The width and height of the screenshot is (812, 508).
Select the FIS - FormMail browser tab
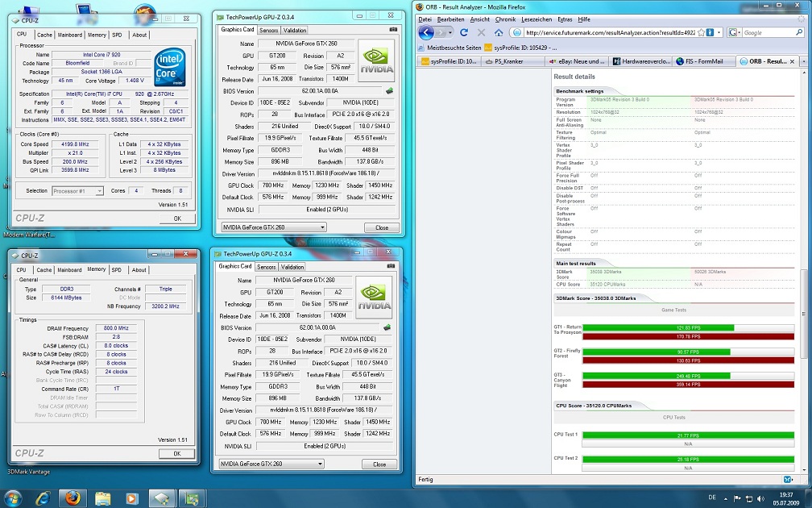click(704, 61)
